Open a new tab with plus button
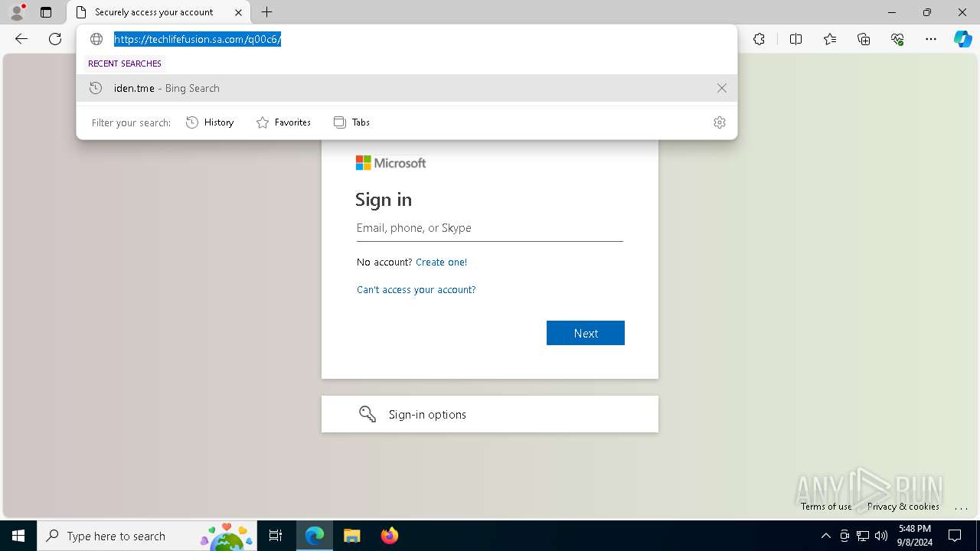The width and height of the screenshot is (980, 551). pyautogui.click(x=266, y=12)
